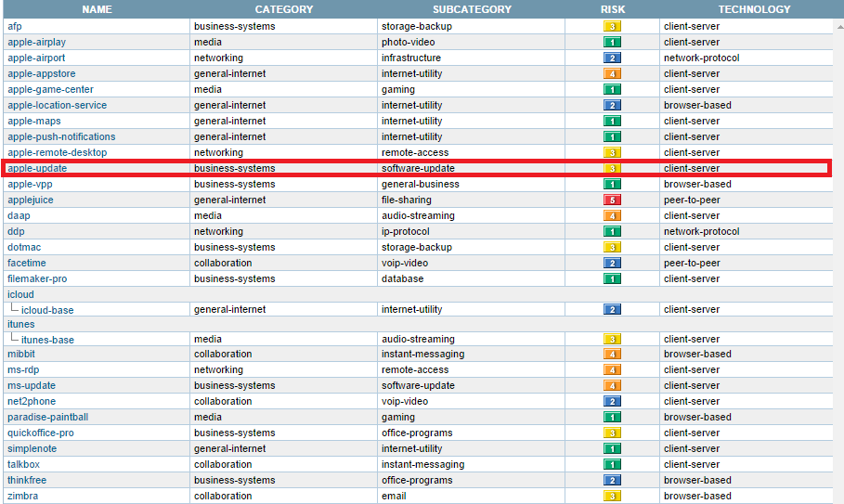
Task: Open the itunes-base child entry
Action: [47, 340]
